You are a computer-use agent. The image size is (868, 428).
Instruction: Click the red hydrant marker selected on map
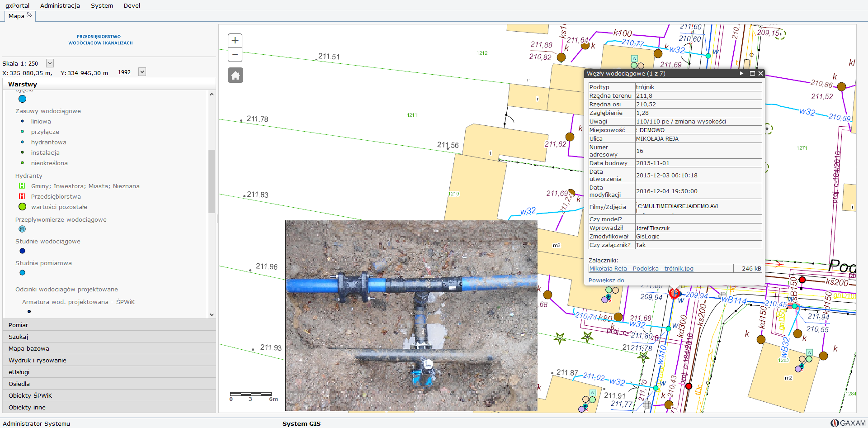675,294
